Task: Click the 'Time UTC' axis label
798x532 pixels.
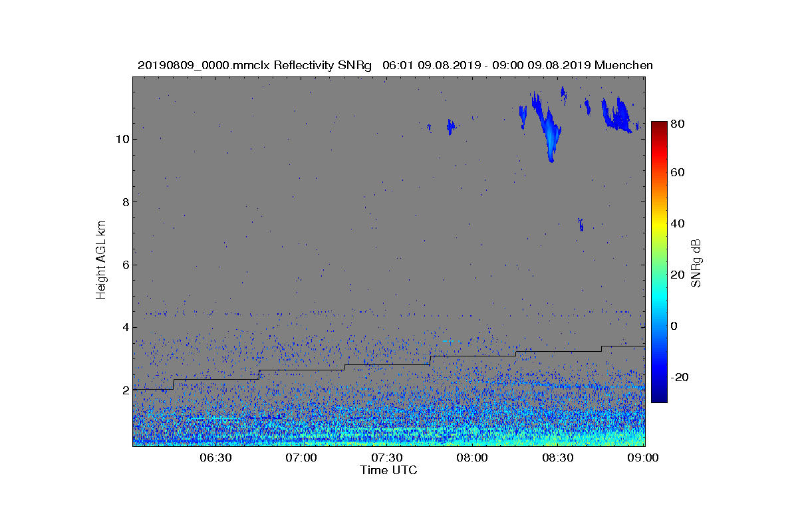Action: (389, 470)
